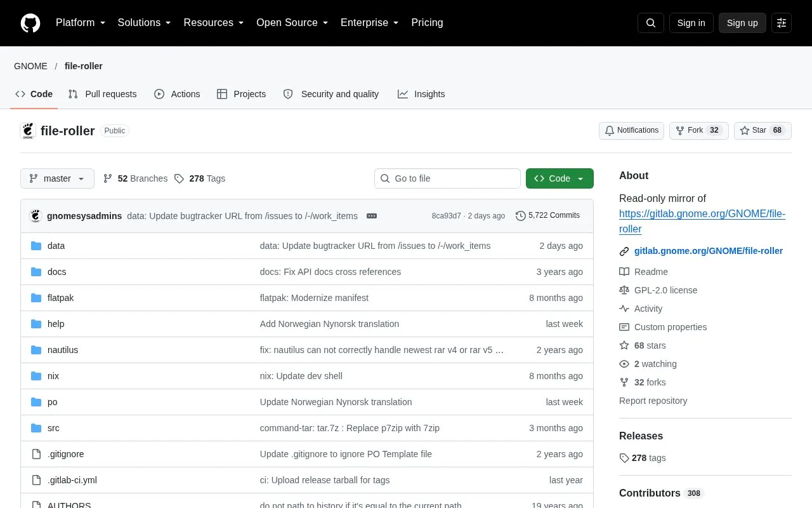Click the link icon beside gitlab.gnome.org
Screen dimensions: 812x508
point(624,251)
